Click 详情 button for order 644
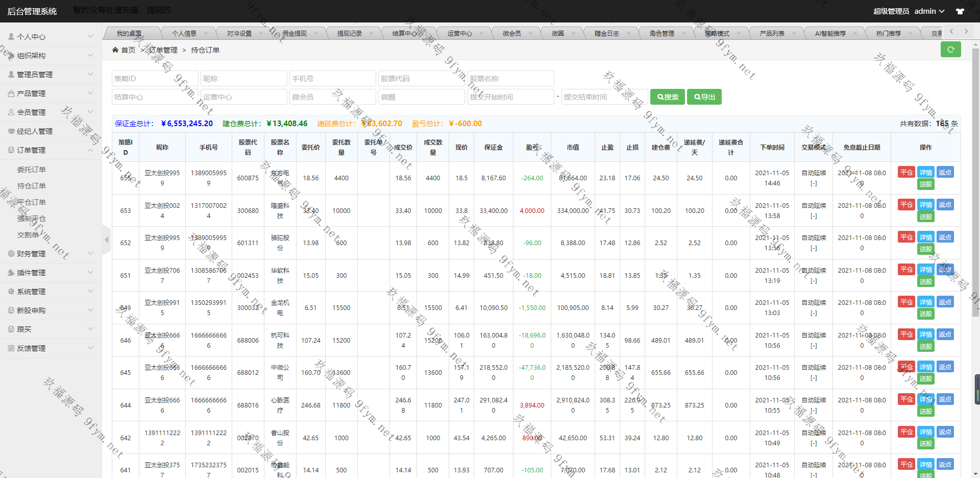Screen dimensions: 980x478 926,399
